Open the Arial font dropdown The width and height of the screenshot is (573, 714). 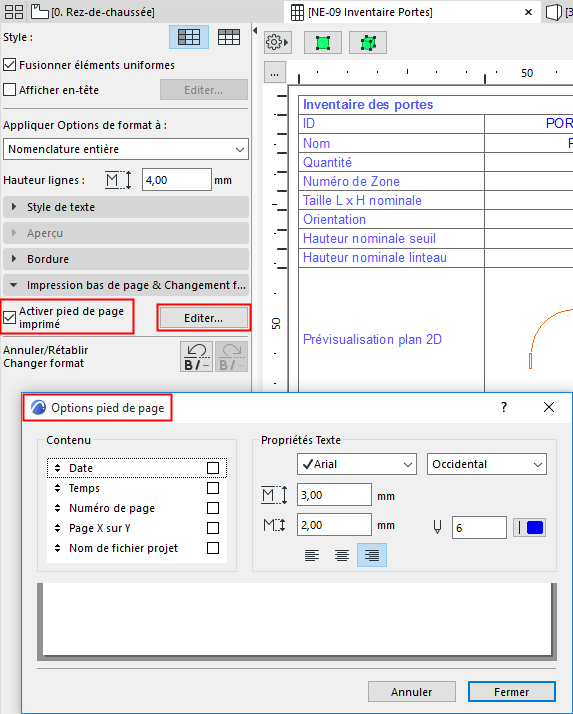357,464
